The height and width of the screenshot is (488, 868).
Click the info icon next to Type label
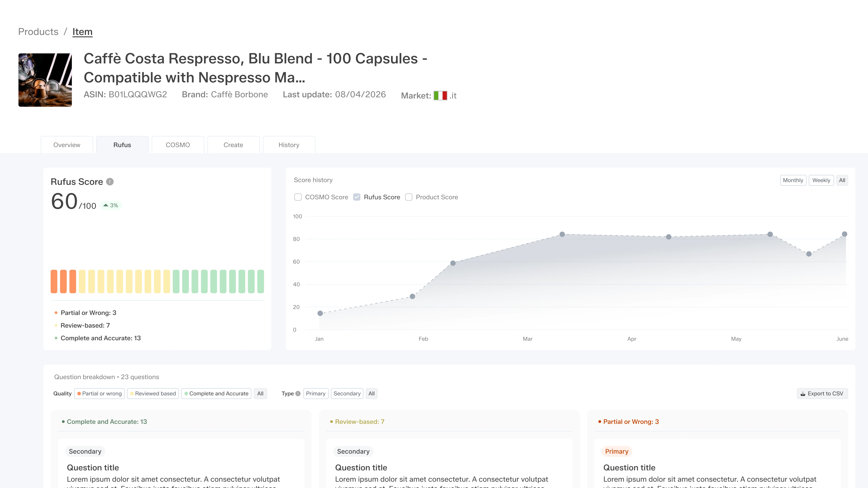pos(298,393)
